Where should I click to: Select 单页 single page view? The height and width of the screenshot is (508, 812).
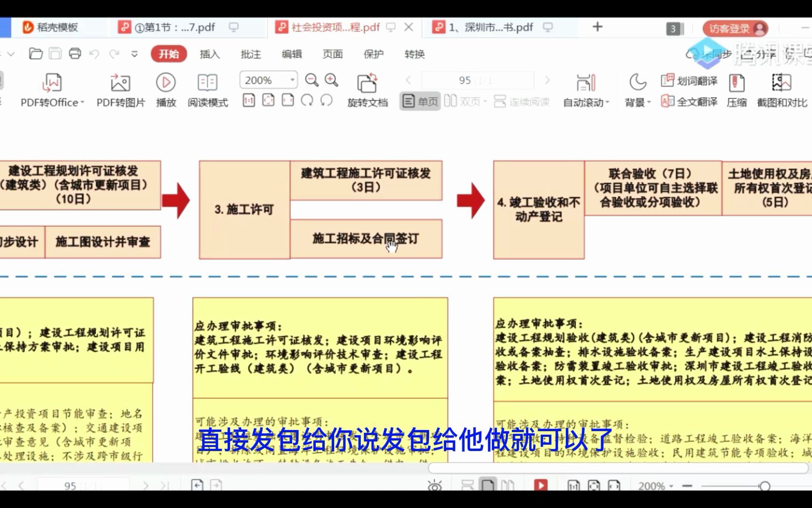tap(420, 101)
